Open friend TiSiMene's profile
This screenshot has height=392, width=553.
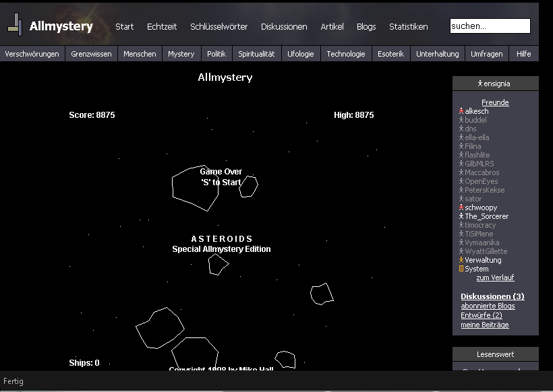coord(479,234)
